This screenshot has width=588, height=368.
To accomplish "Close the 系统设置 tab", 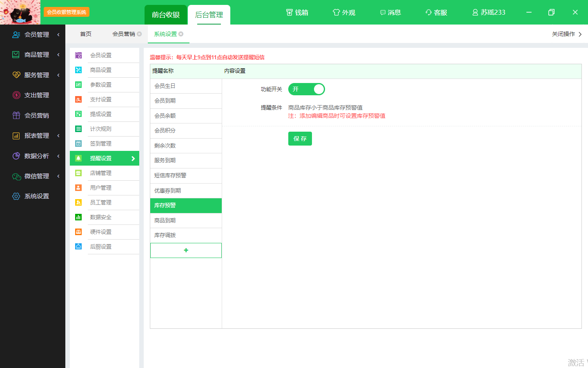I will pyautogui.click(x=181, y=34).
